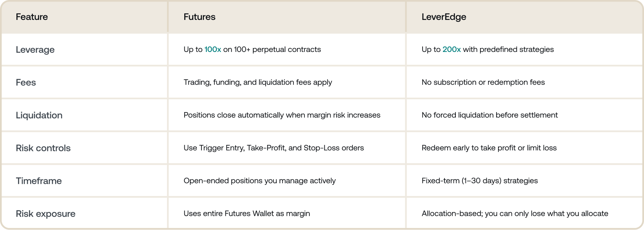Screen dimensions: 644x230
Task: Click the Feature column header
Action: pyautogui.click(x=32, y=17)
